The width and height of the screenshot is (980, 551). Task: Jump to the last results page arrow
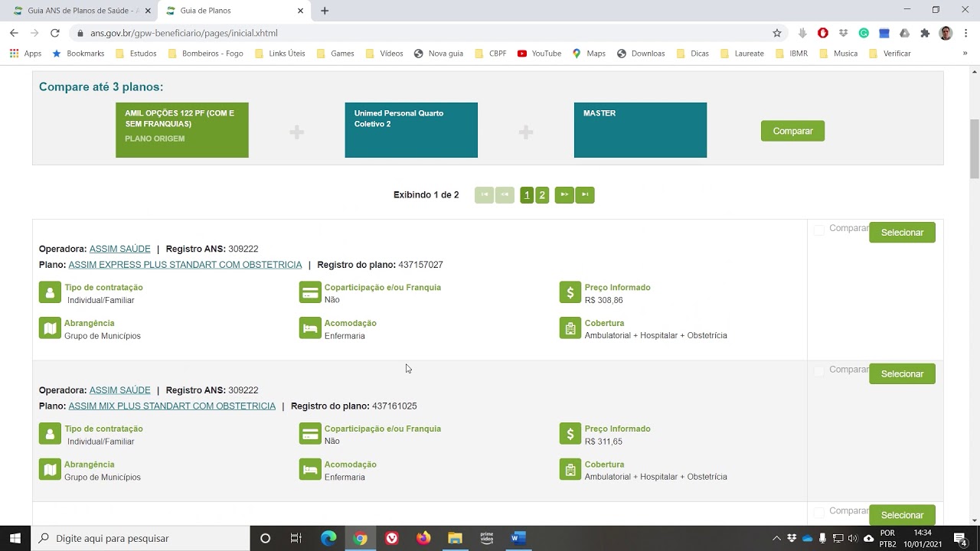585,195
